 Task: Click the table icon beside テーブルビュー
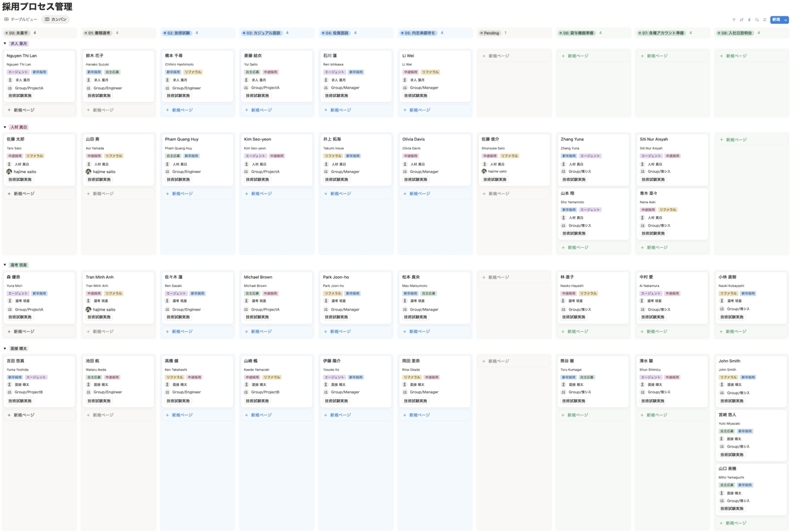tap(7, 20)
